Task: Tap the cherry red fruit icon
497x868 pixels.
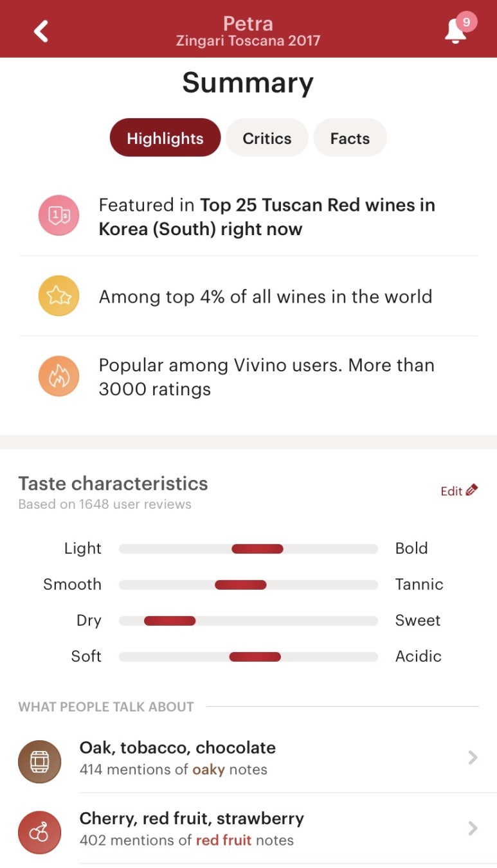Action: (40, 833)
